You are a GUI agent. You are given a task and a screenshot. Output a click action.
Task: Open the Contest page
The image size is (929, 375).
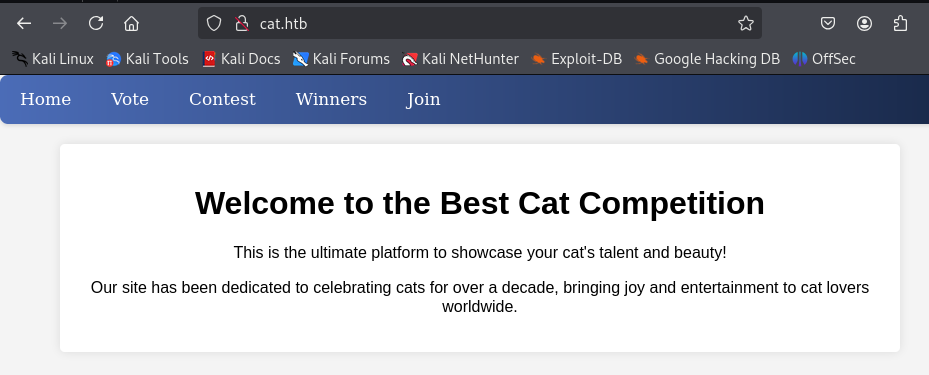click(x=222, y=100)
